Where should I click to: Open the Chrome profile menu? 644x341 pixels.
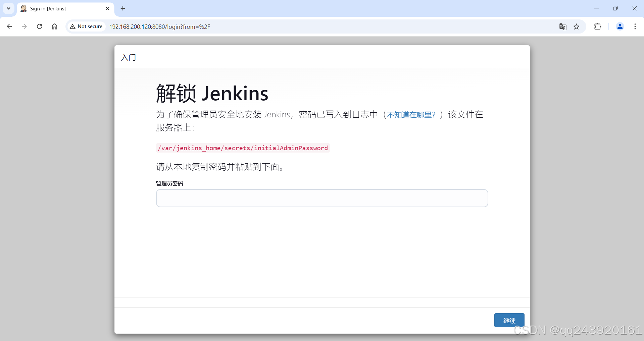[x=620, y=26]
